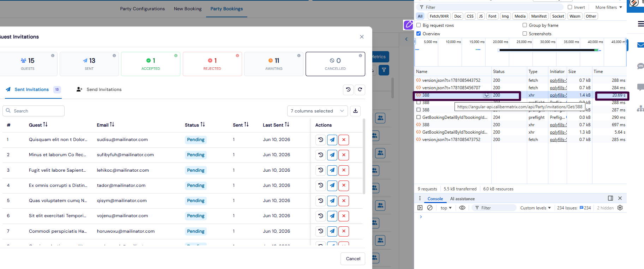Sort table by Status column

pyautogui.click(x=195, y=125)
